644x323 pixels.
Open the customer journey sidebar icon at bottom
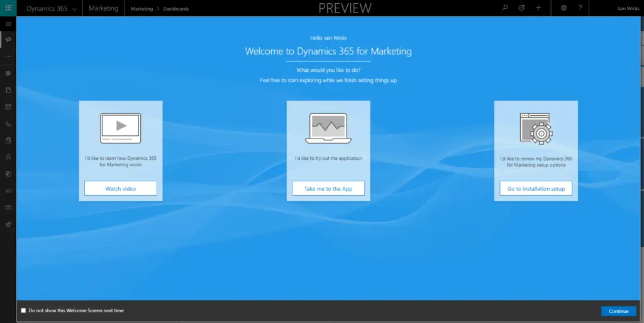[8, 224]
